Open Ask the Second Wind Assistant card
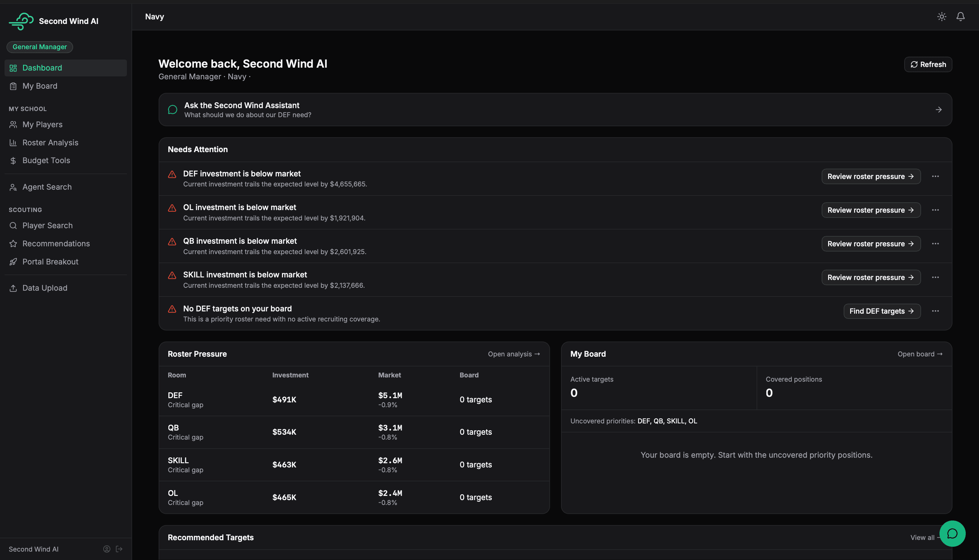Image resolution: width=979 pixels, height=560 pixels. coord(555,110)
